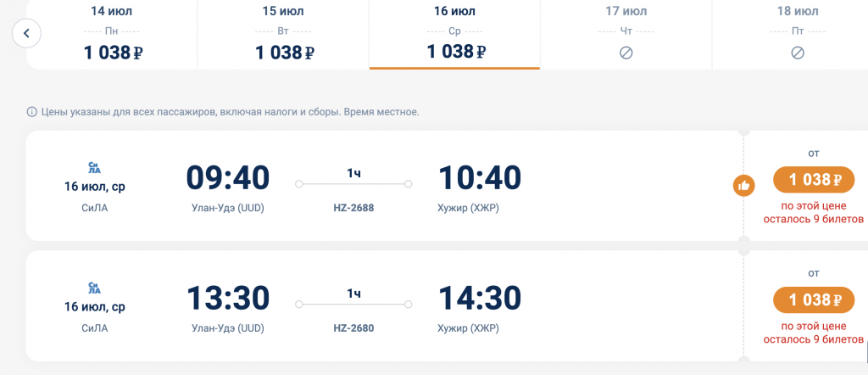Click remaining 9 tickets notice on first flight

click(814, 213)
